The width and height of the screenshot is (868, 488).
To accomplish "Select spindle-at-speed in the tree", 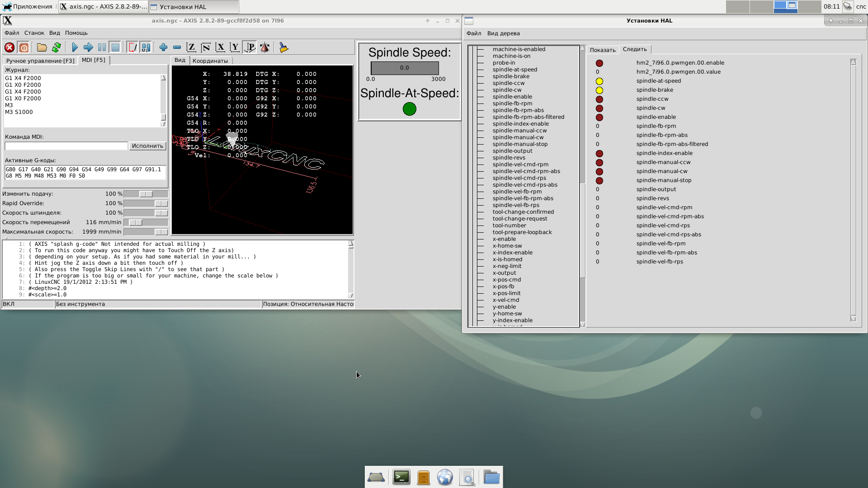I will point(514,70).
